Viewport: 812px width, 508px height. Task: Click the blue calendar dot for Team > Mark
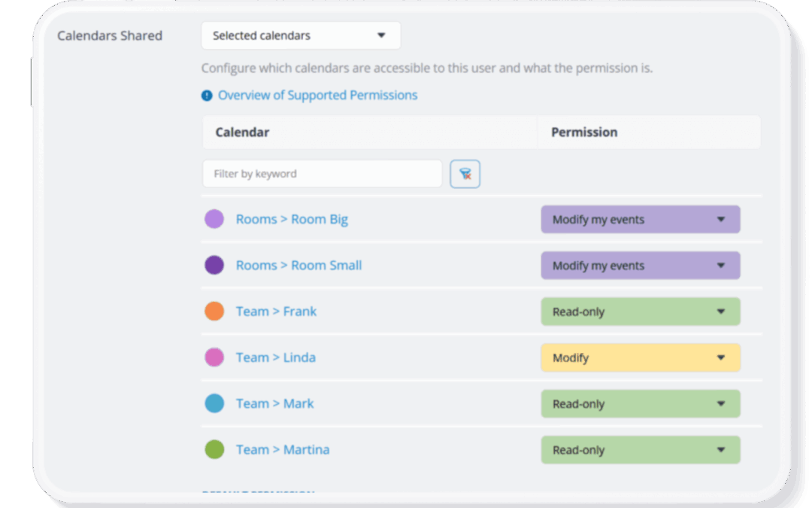tap(213, 403)
